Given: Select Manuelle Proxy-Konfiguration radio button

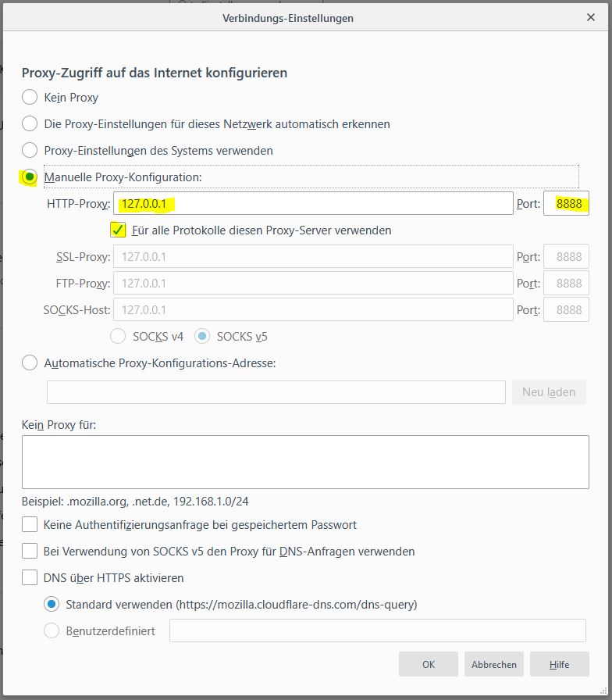Looking at the screenshot, I should point(30,177).
